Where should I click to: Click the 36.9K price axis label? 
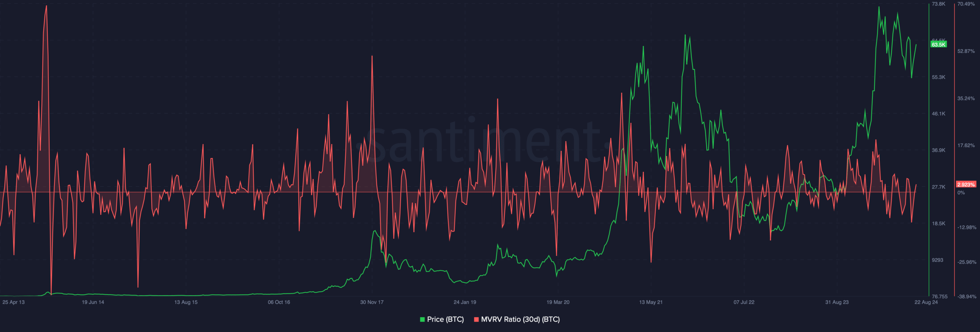(939, 150)
